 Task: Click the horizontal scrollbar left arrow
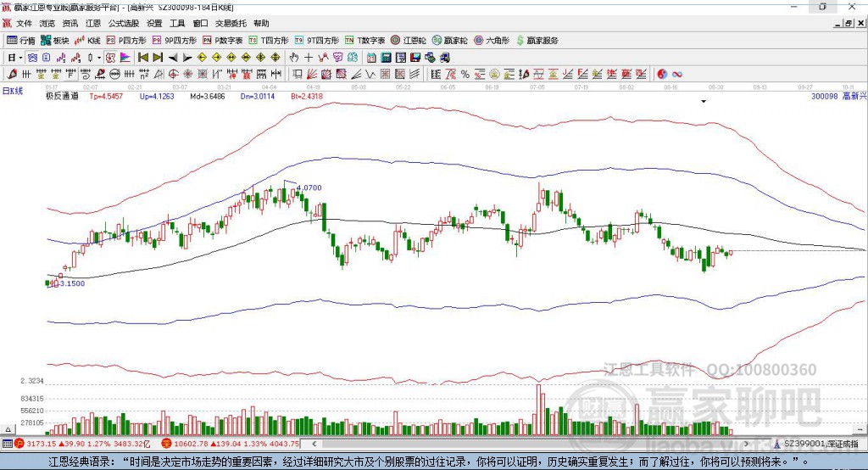point(314,444)
